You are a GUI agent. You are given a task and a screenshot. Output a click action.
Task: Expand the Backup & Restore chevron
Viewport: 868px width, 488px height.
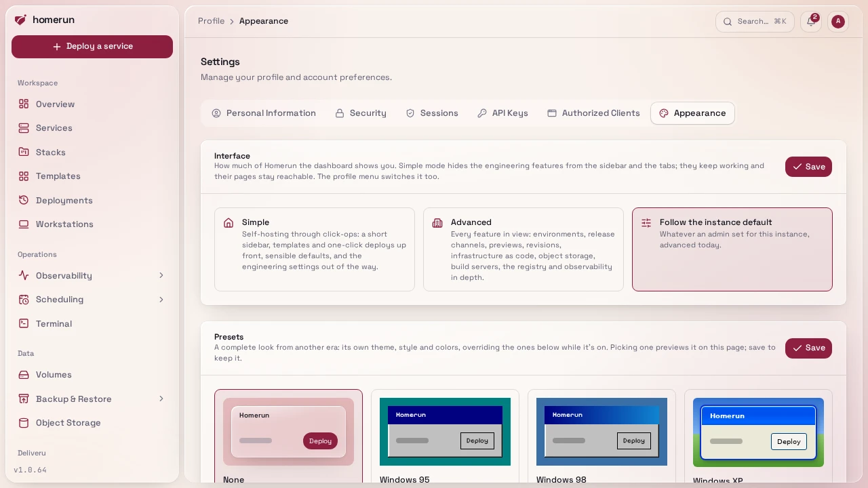(x=161, y=399)
